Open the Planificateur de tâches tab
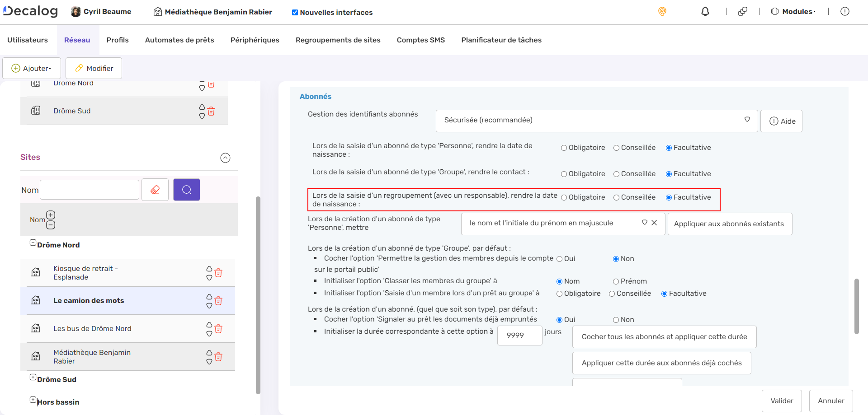 [x=501, y=40]
